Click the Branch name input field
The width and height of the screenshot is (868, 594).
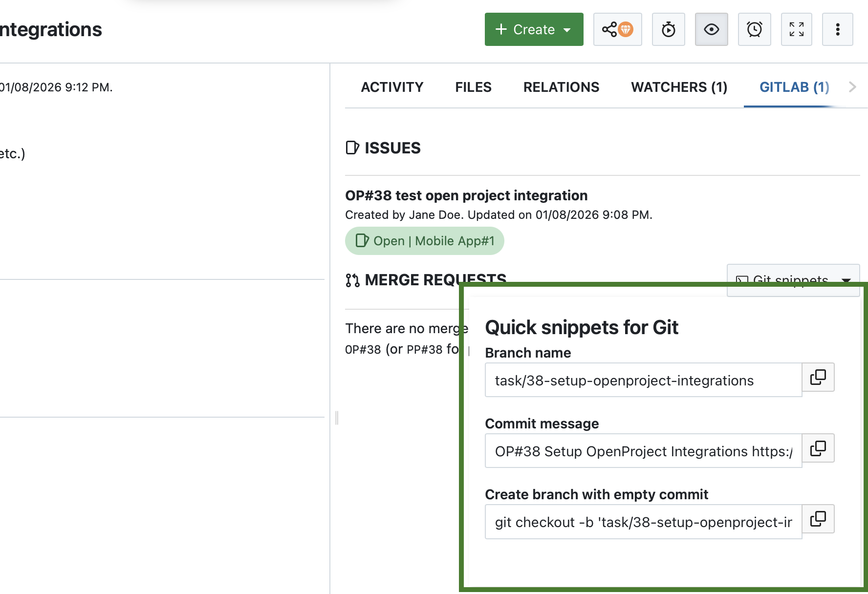(x=643, y=380)
